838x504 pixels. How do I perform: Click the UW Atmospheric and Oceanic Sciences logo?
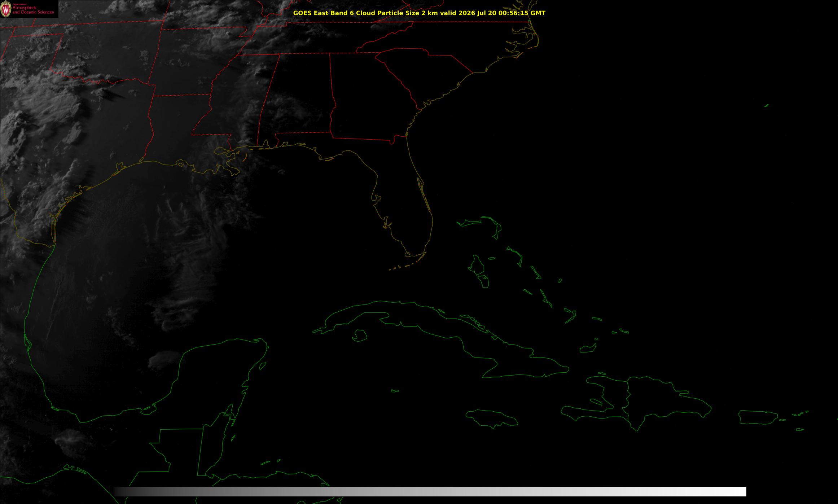click(x=29, y=9)
